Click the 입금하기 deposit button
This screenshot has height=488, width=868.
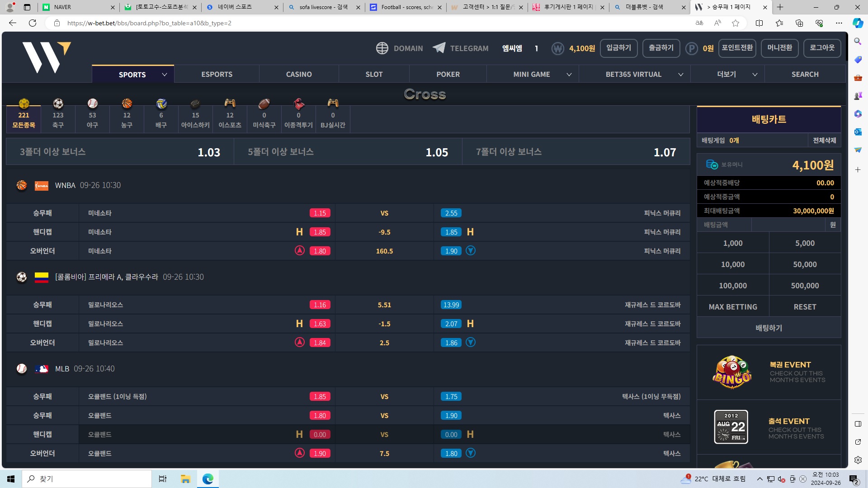click(x=618, y=48)
